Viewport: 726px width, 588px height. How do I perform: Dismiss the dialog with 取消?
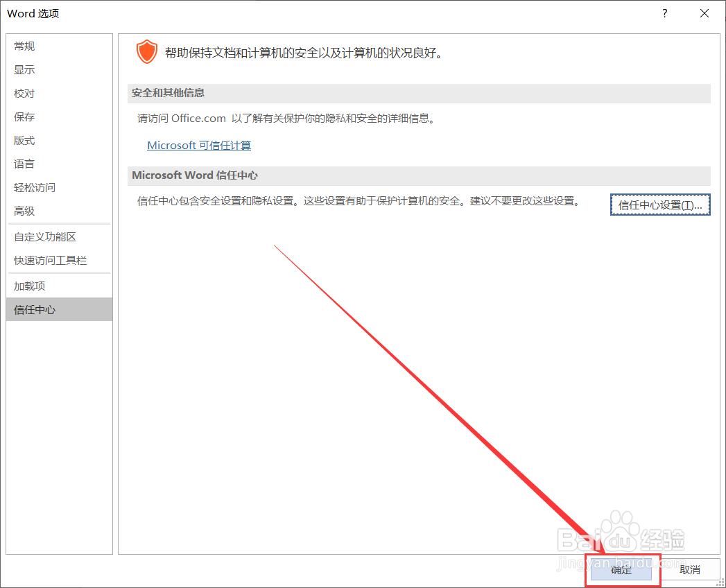pyautogui.click(x=690, y=570)
